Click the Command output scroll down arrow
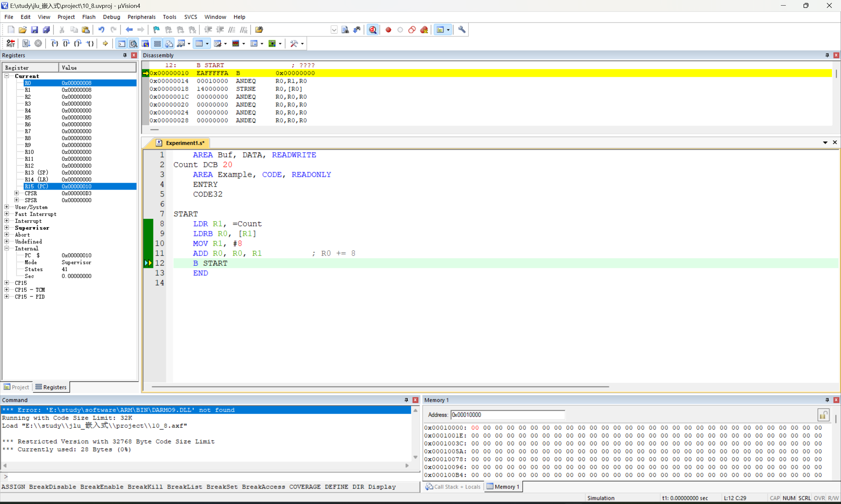 [x=415, y=457]
